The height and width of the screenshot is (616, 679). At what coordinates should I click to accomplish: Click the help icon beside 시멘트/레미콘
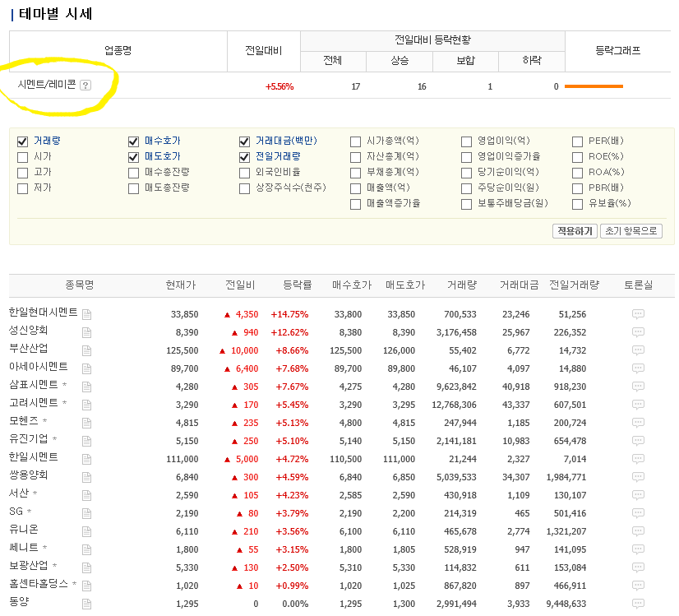pos(85,86)
